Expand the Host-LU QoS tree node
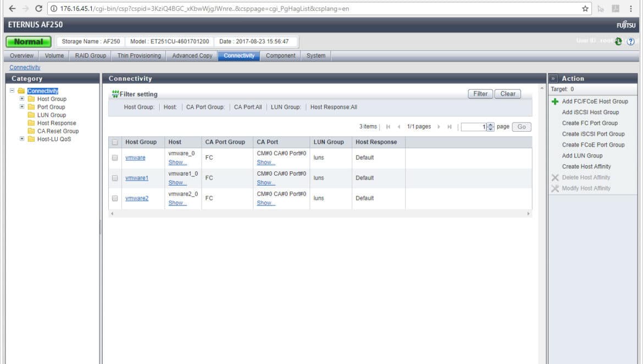The width and height of the screenshot is (643, 364). click(22, 139)
